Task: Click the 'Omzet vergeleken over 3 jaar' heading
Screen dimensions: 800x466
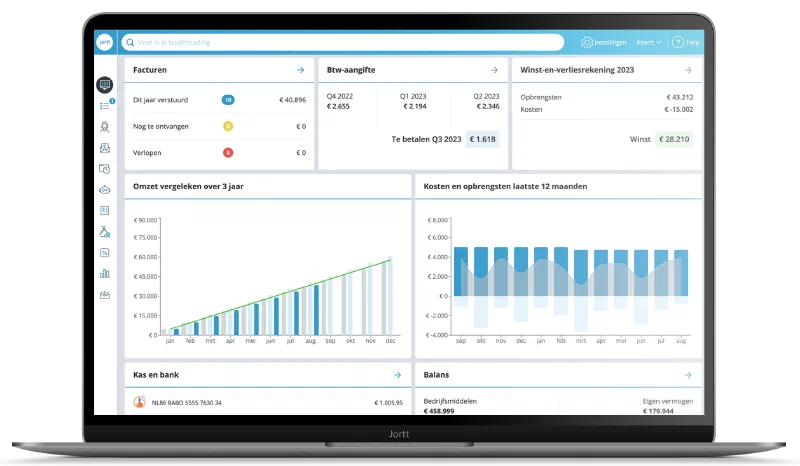Action: 188,186
